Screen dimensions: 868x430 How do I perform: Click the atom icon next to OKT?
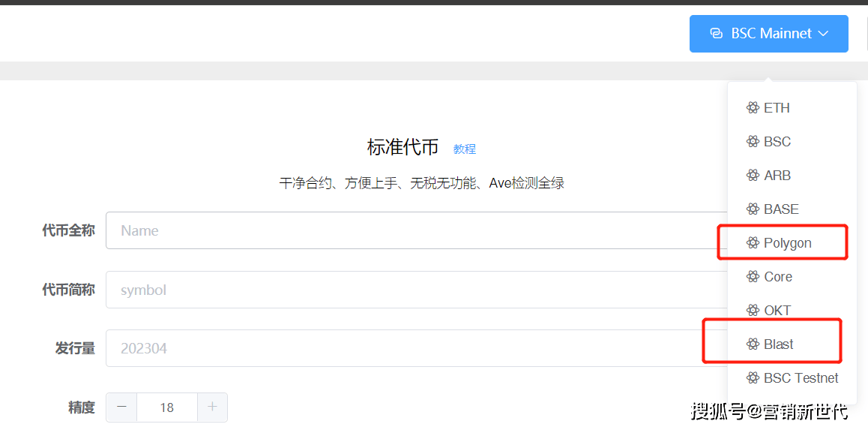point(753,311)
